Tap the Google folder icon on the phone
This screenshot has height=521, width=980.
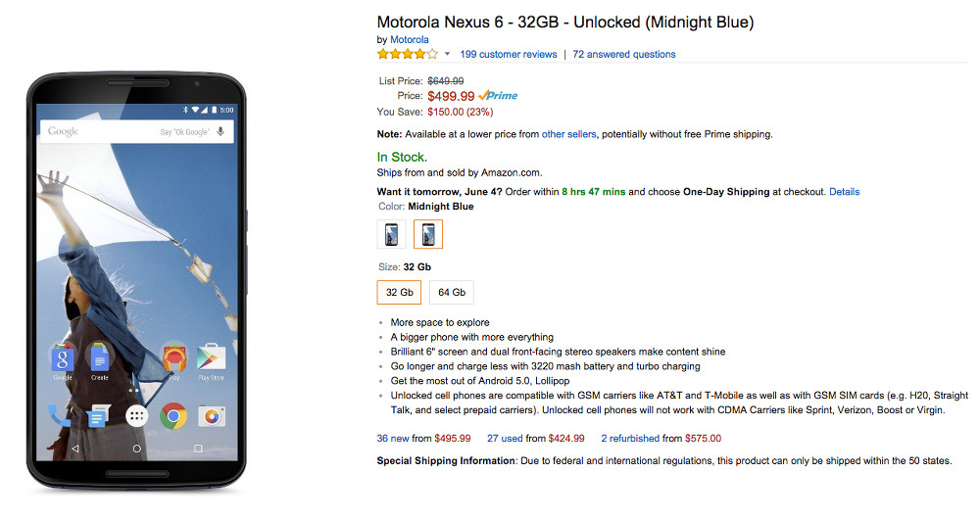63,358
